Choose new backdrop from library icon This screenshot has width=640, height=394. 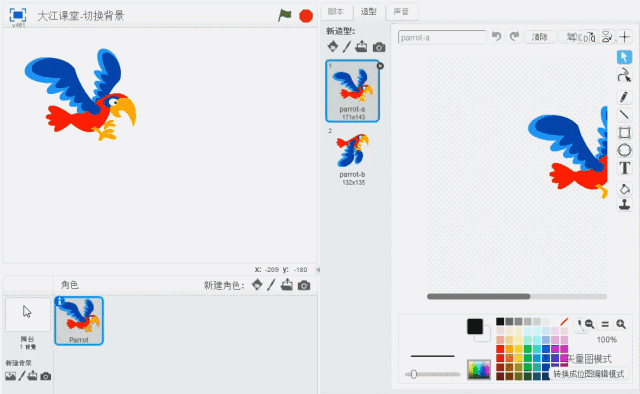pos(11,376)
